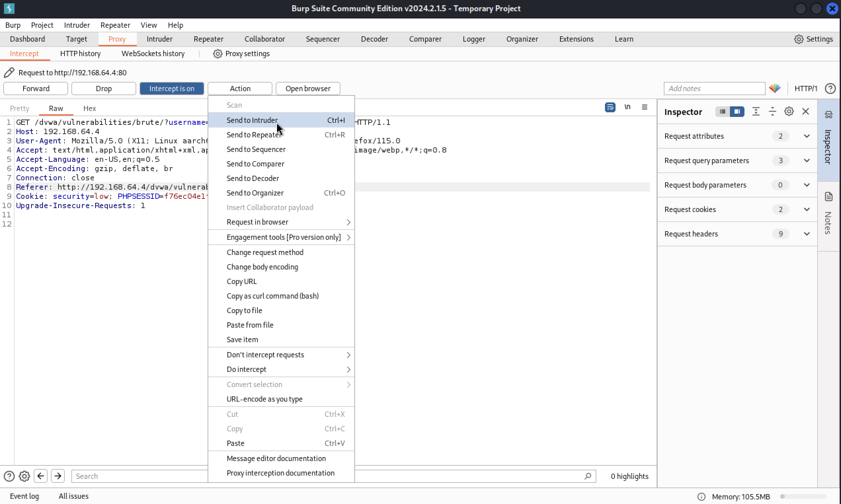The height and width of the screenshot is (504, 841).
Task: Open the Event log
Action: click(24, 496)
